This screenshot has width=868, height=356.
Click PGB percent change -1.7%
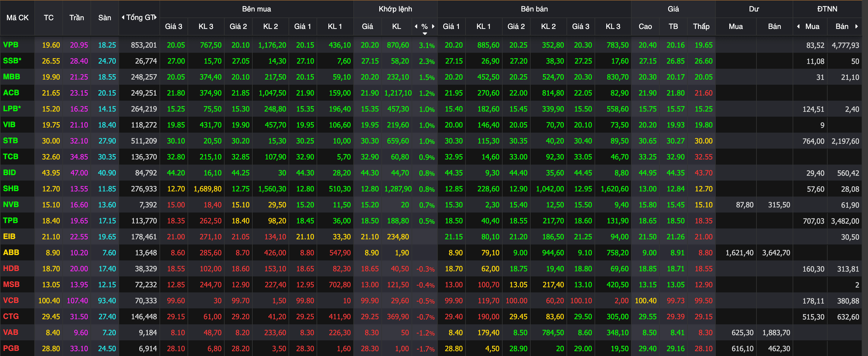425,349
